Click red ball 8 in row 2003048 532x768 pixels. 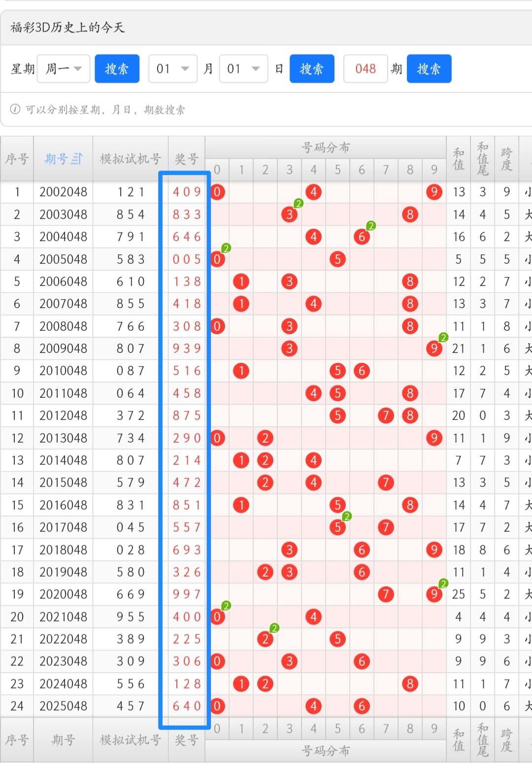(410, 214)
